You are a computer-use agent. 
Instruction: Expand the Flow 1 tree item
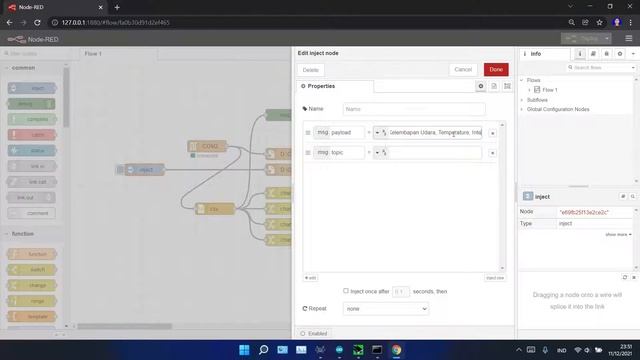pyautogui.click(x=530, y=90)
